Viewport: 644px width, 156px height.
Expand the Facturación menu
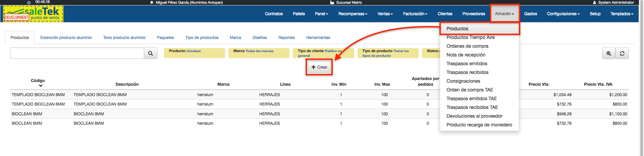[415, 14]
